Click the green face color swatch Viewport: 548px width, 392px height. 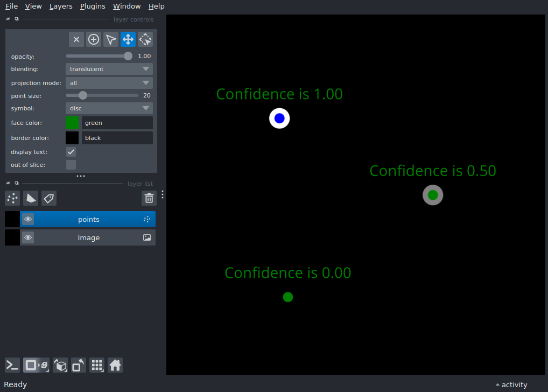72,123
